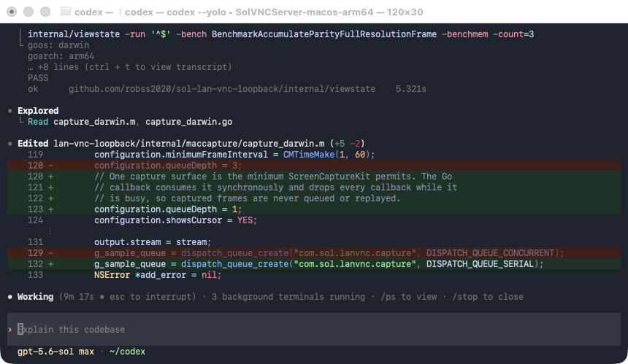
Task: Click the folder icon in the title bar
Action: 65,12
